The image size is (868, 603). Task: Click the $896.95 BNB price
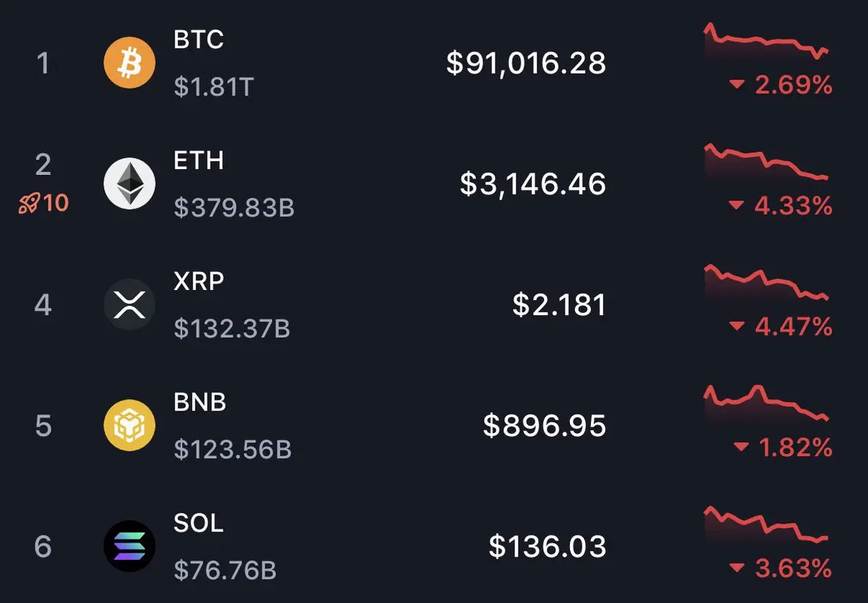tap(545, 425)
